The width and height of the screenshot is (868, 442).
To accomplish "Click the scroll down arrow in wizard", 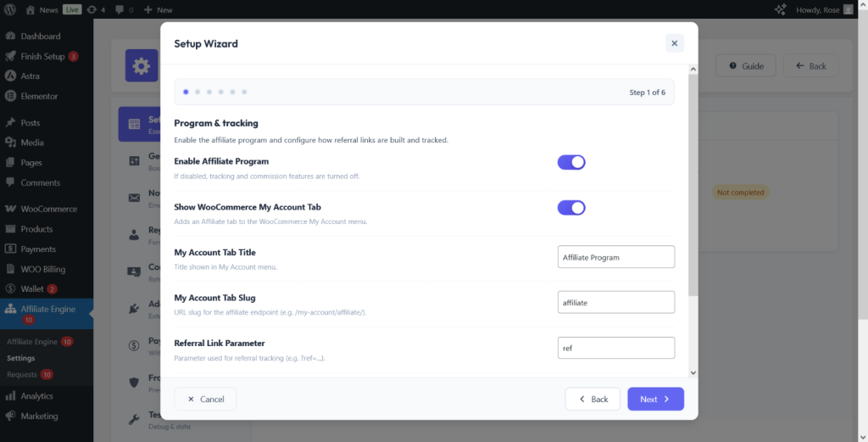I will click(x=693, y=372).
